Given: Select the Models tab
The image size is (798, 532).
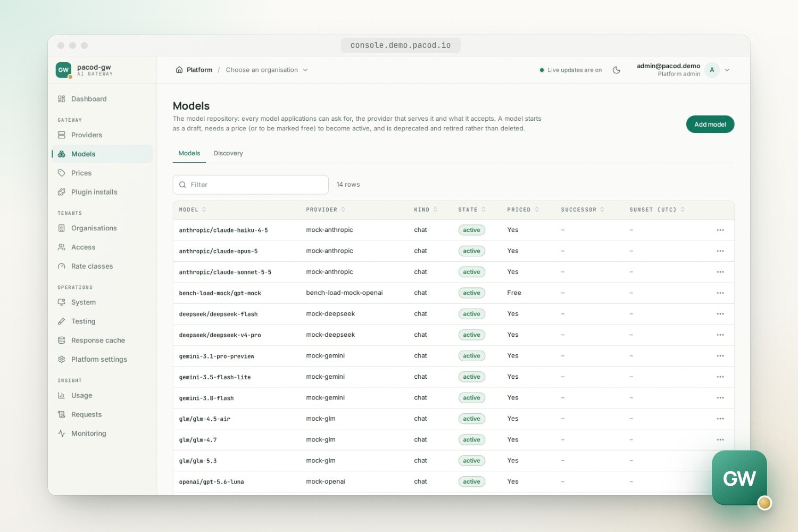Looking at the screenshot, I should click(189, 153).
